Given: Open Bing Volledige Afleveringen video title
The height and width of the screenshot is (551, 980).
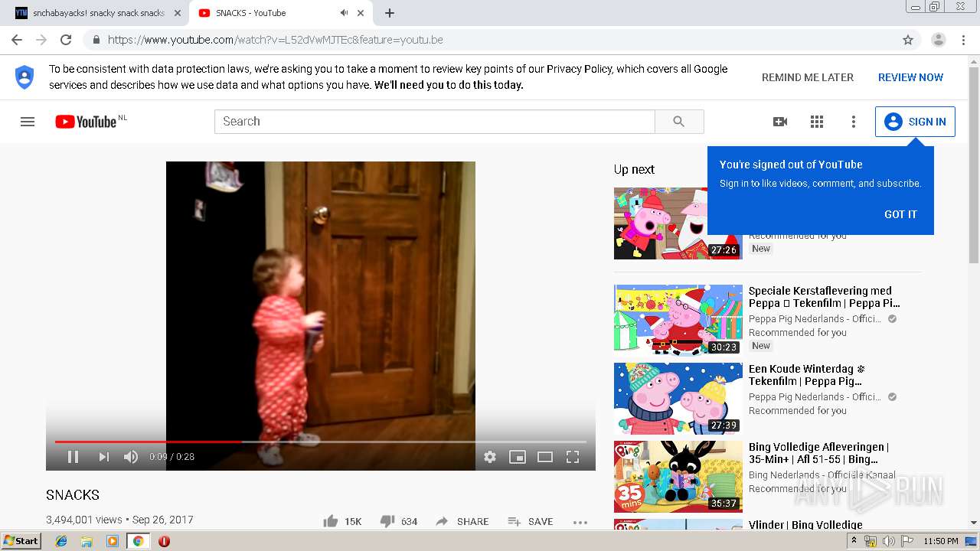Looking at the screenshot, I should pyautogui.click(x=818, y=453).
